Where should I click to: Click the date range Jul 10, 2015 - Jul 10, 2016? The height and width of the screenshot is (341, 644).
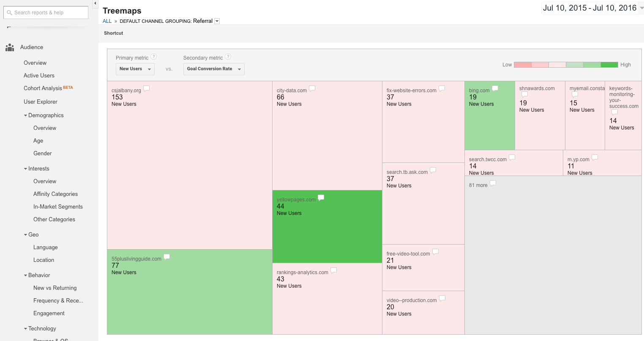click(x=589, y=8)
